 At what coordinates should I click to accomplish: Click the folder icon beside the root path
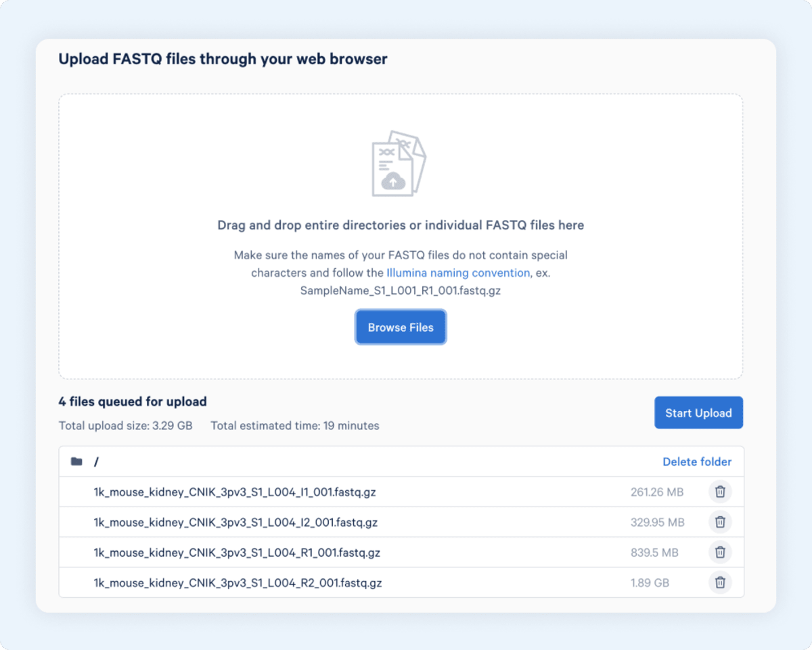[76, 462]
